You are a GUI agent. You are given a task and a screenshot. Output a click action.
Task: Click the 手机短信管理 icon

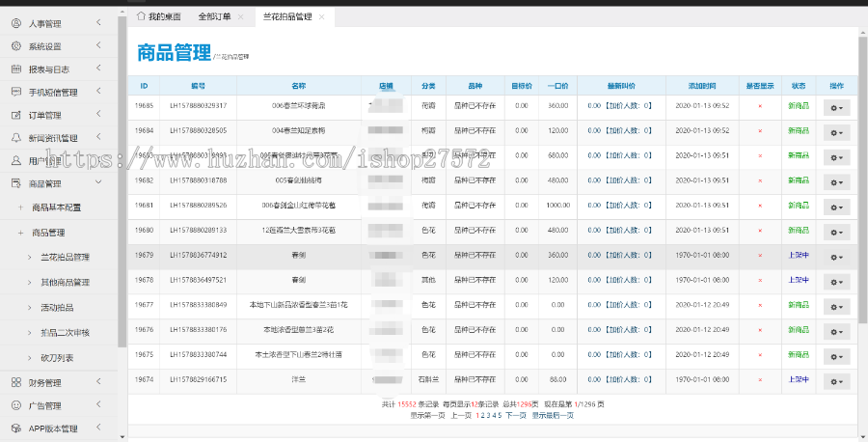tap(16, 92)
